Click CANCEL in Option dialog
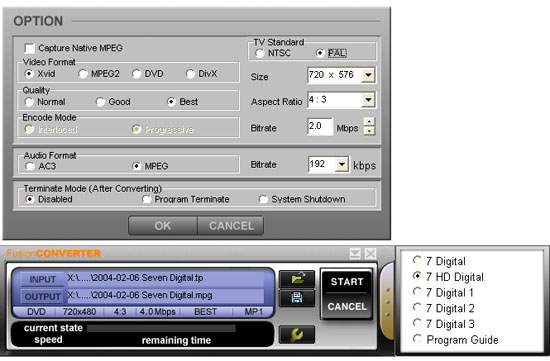550x361 pixels. click(231, 226)
